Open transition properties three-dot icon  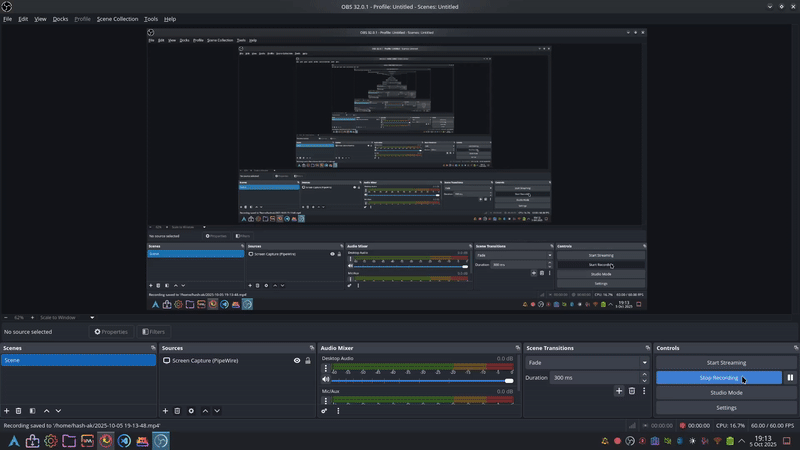pyautogui.click(x=644, y=391)
